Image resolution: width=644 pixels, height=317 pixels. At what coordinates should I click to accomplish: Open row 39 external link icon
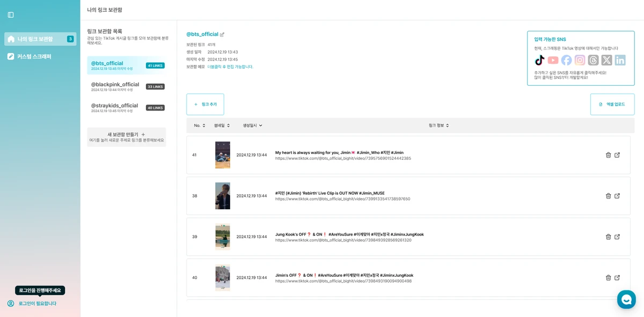pos(617,237)
